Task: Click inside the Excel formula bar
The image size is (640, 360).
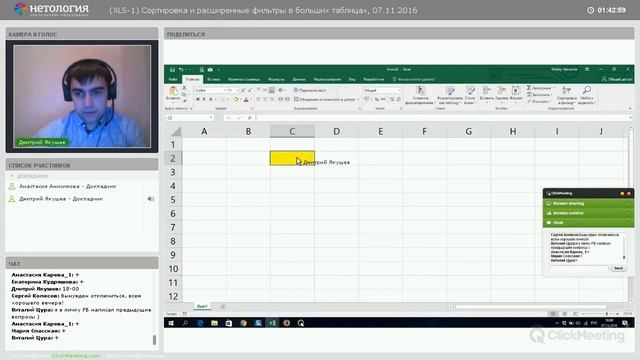Action: point(443,118)
